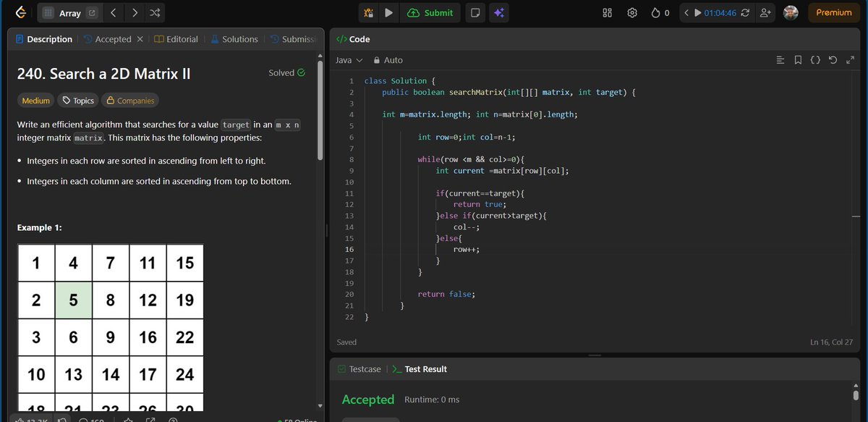Image resolution: width=868 pixels, height=422 pixels.
Task: Switch to the Testcase tab
Action: pyautogui.click(x=359, y=369)
